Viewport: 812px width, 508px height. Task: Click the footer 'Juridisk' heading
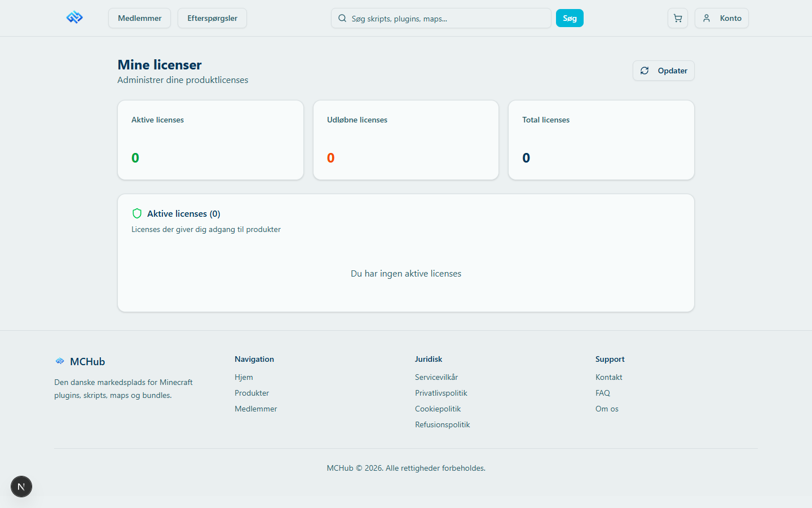(x=429, y=359)
